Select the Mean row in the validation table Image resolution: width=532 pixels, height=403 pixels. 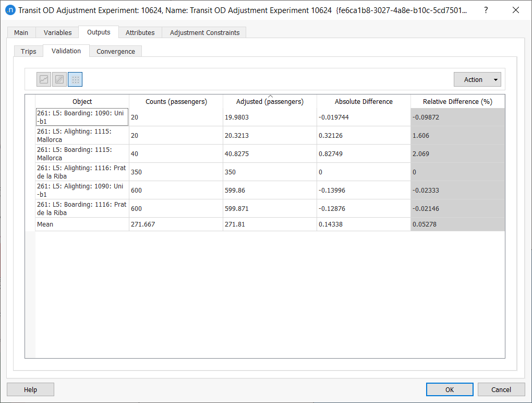82,224
